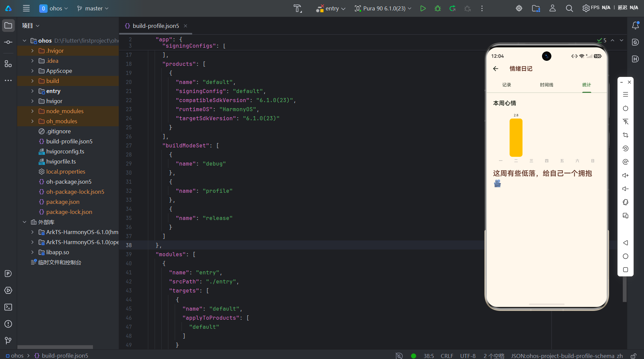Open search everywhere magnifier
Image resolution: width=644 pixels, height=359 pixels.
tap(569, 8)
